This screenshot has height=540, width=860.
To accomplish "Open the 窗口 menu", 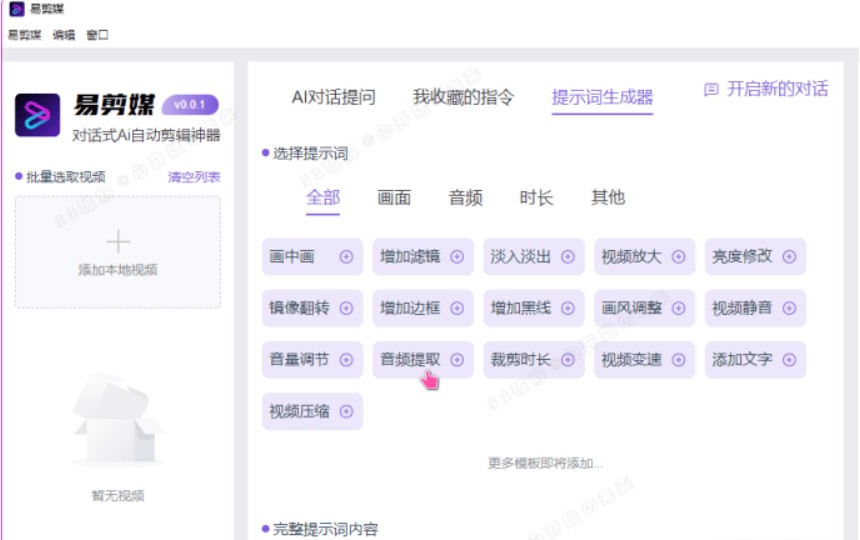I will pos(98,35).
